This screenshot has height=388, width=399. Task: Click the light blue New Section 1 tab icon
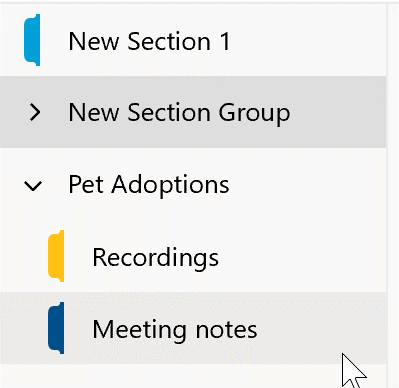32,40
